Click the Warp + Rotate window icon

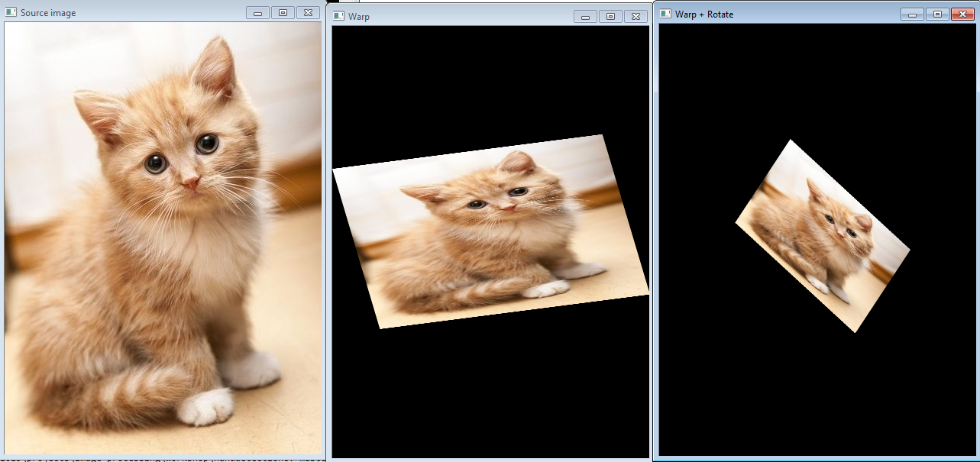[666, 14]
